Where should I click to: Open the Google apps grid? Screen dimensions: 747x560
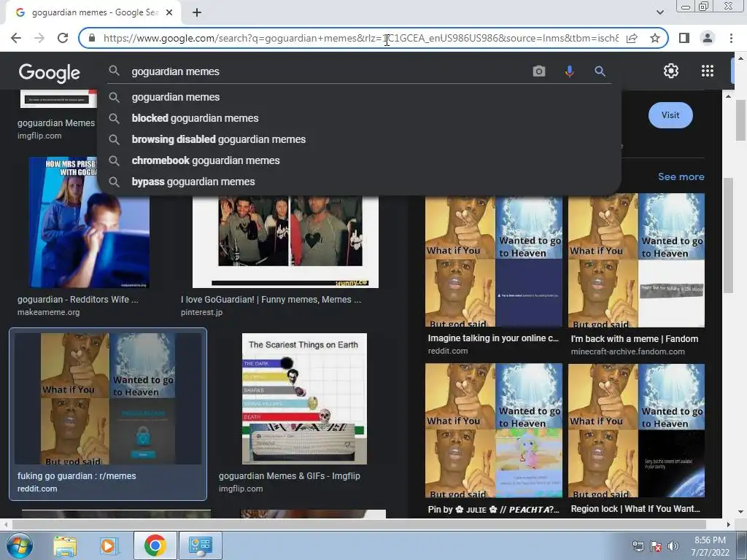708,71
